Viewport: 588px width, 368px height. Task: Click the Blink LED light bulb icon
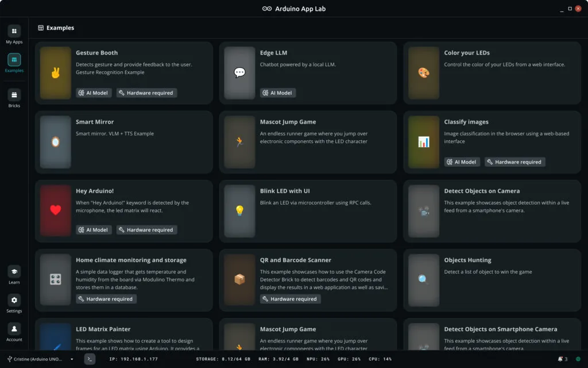pos(239,211)
